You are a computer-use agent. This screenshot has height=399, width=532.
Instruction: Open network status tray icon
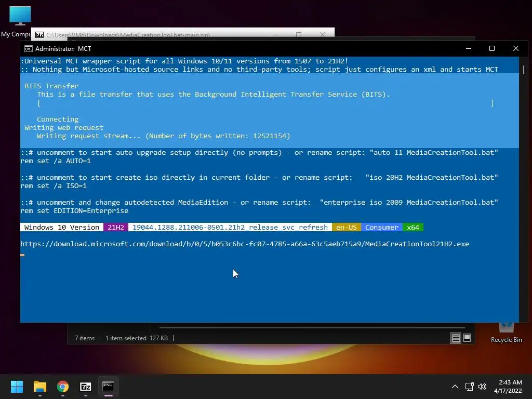click(x=469, y=387)
